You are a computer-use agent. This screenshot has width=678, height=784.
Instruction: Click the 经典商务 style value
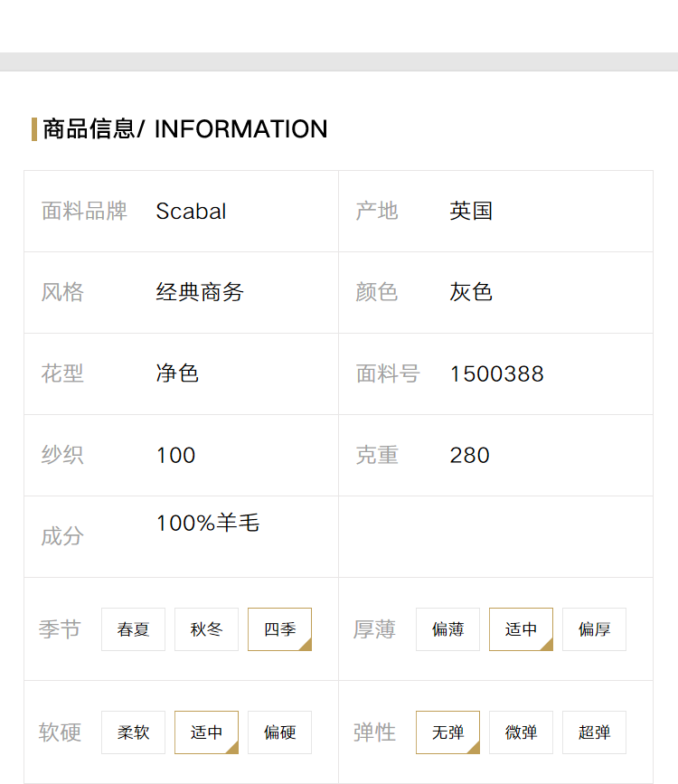pyautogui.click(x=200, y=292)
